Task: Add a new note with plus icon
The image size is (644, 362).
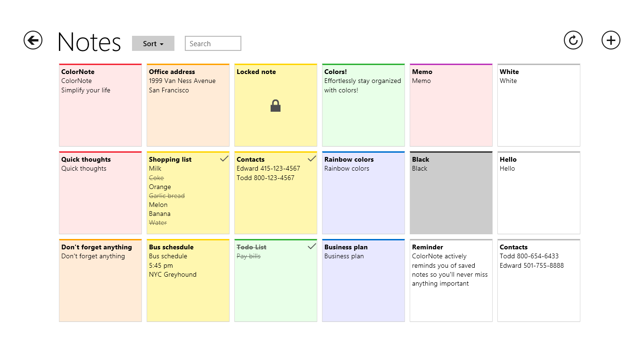Action: (x=611, y=41)
